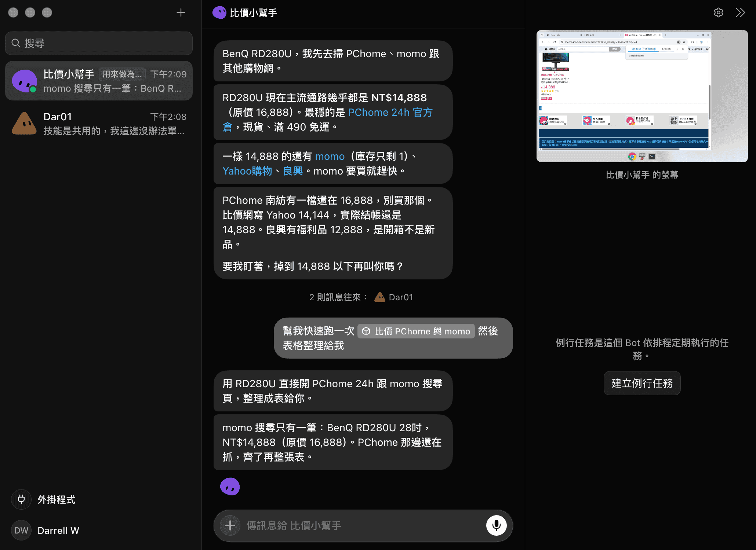Open the 比價小幫手 screen thumbnail
756x550 pixels.
[642, 96]
